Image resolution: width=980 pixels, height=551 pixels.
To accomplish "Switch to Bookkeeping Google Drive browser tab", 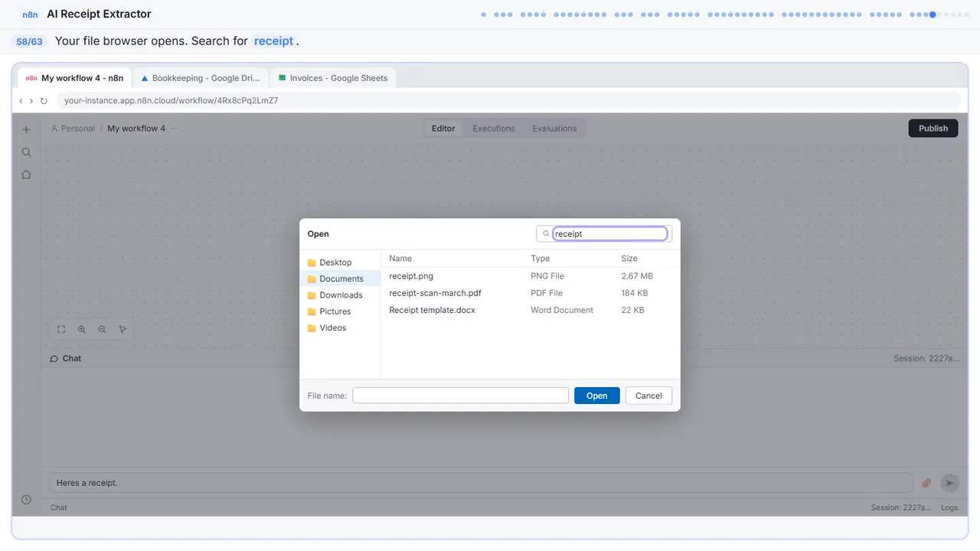I will pyautogui.click(x=201, y=78).
